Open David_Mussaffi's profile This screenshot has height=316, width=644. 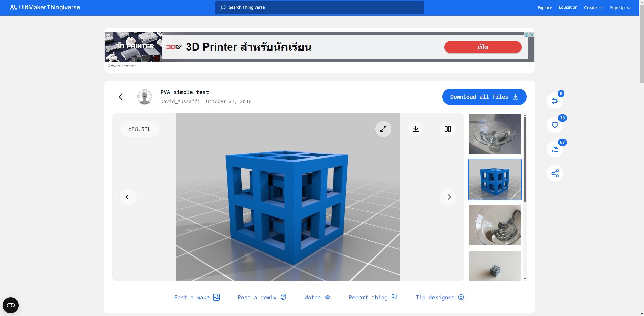point(180,101)
